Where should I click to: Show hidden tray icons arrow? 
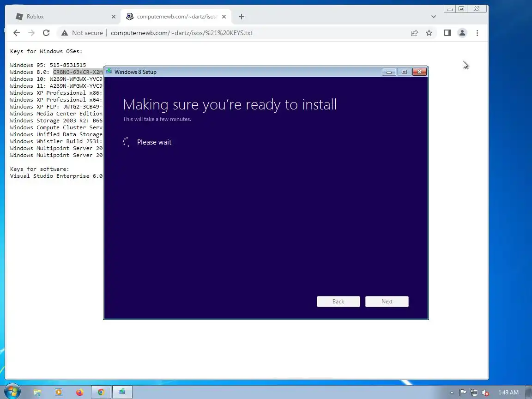click(x=452, y=393)
